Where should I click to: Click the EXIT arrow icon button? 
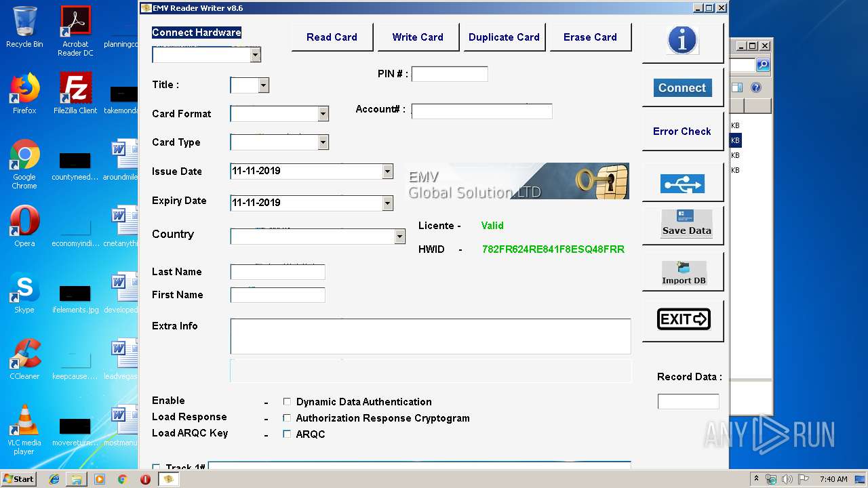[x=684, y=319]
